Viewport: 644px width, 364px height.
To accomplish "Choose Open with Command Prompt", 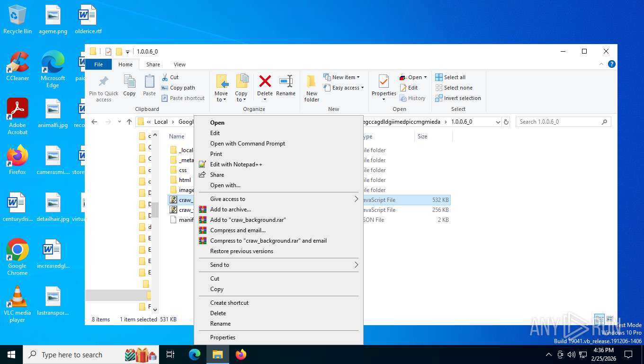I will click(x=278, y=143).
